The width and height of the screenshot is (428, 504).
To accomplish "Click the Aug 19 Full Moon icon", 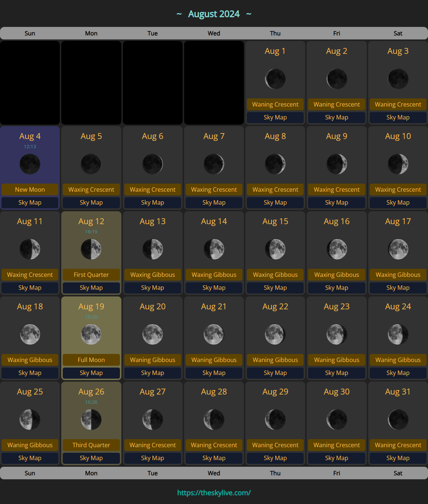I will click(x=91, y=334).
